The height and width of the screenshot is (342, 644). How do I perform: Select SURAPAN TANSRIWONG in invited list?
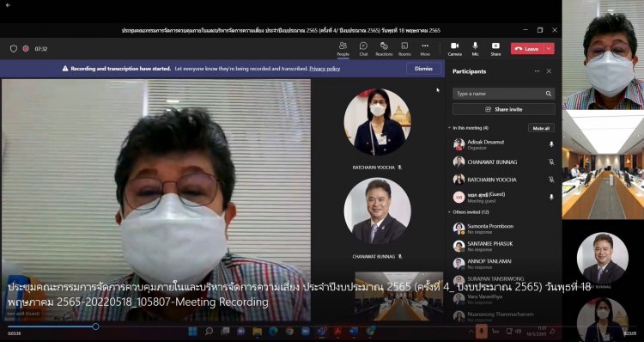coord(503,281)
